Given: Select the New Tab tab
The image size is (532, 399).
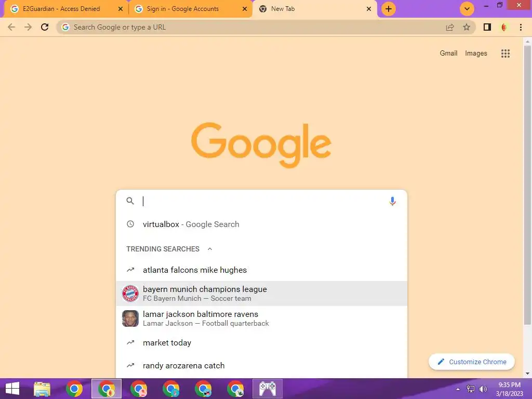Looking at the screenshot, I should point(314,9).
